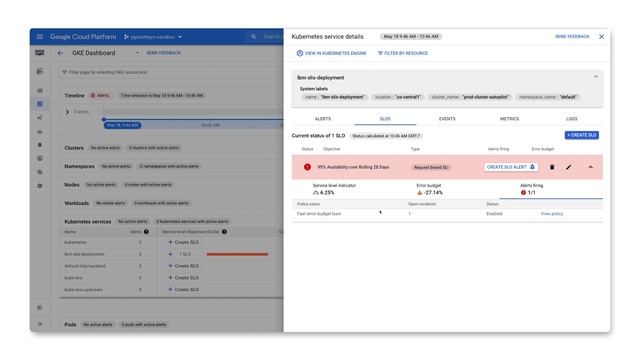Switch to the Metrics tab
The height and width of the screenshot is (360, 640).
[509, 119]
